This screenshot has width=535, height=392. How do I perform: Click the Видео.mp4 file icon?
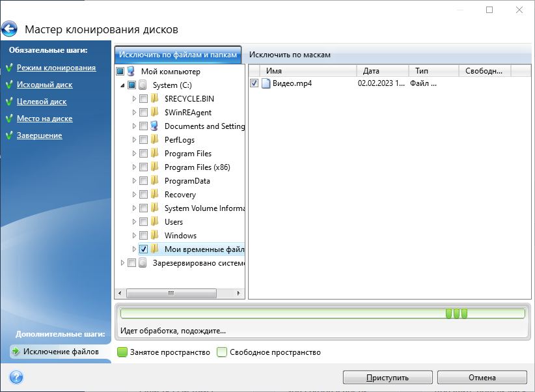266,83
